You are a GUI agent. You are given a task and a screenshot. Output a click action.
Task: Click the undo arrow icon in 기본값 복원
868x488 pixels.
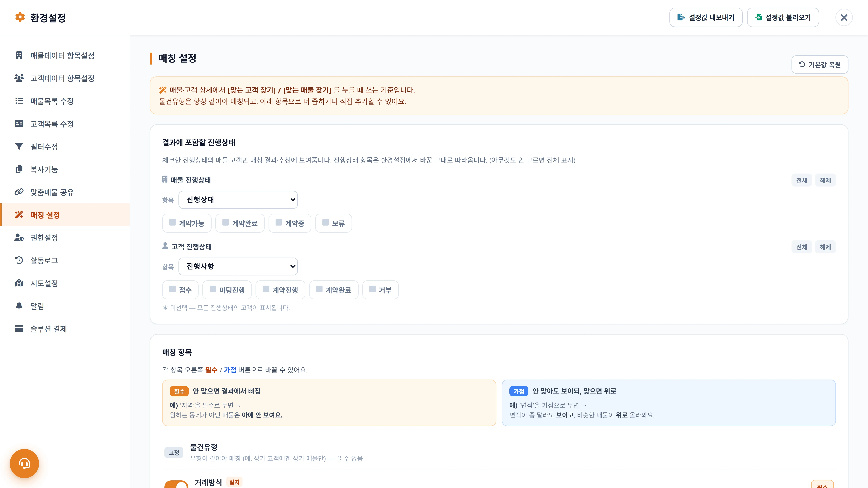click(x=802, y=64)
